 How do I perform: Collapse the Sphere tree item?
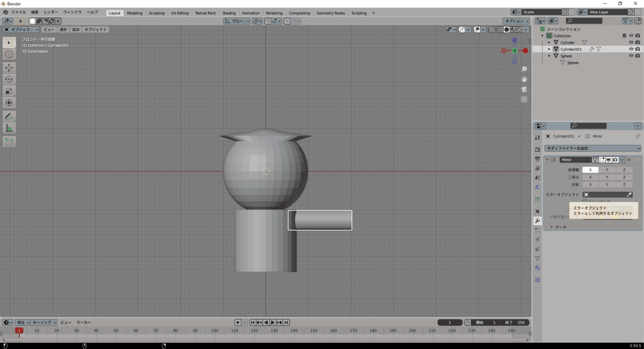click(549, 56)
